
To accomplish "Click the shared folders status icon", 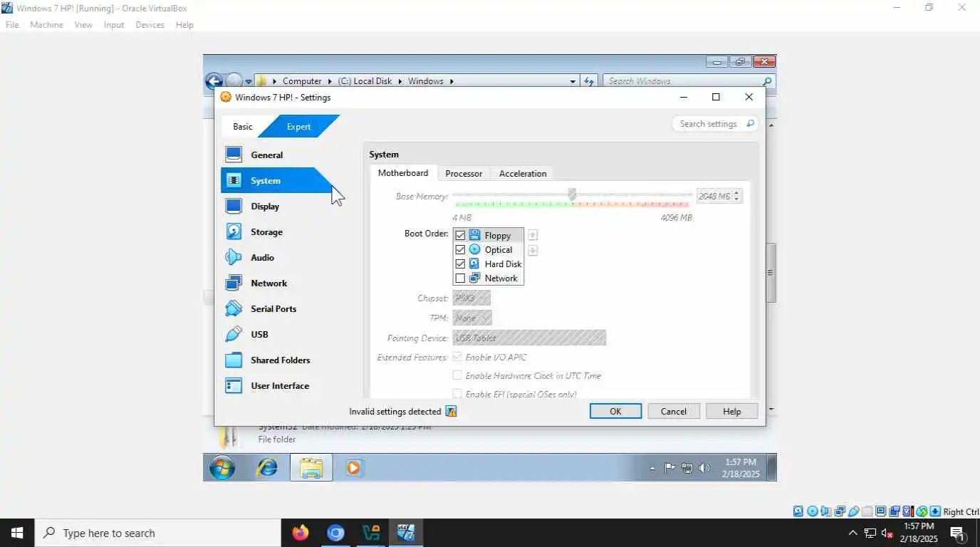I will [x=867, y=511].
